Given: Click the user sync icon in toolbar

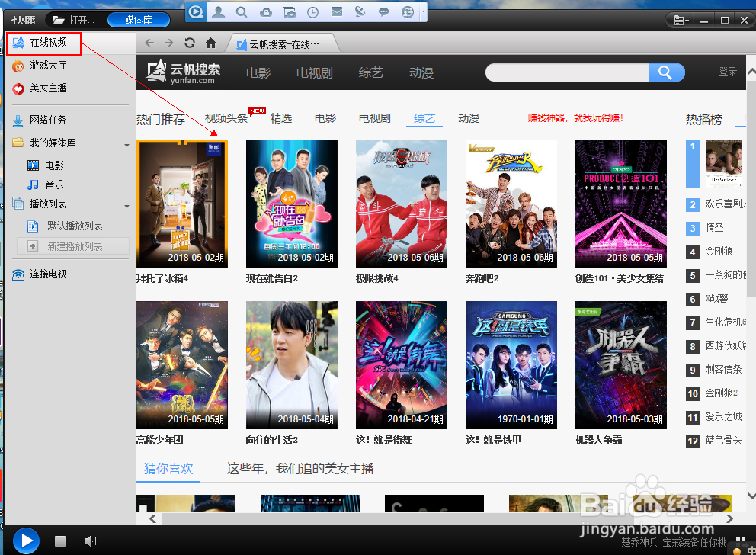Looking at the screenshot, I should coord(408,12).
